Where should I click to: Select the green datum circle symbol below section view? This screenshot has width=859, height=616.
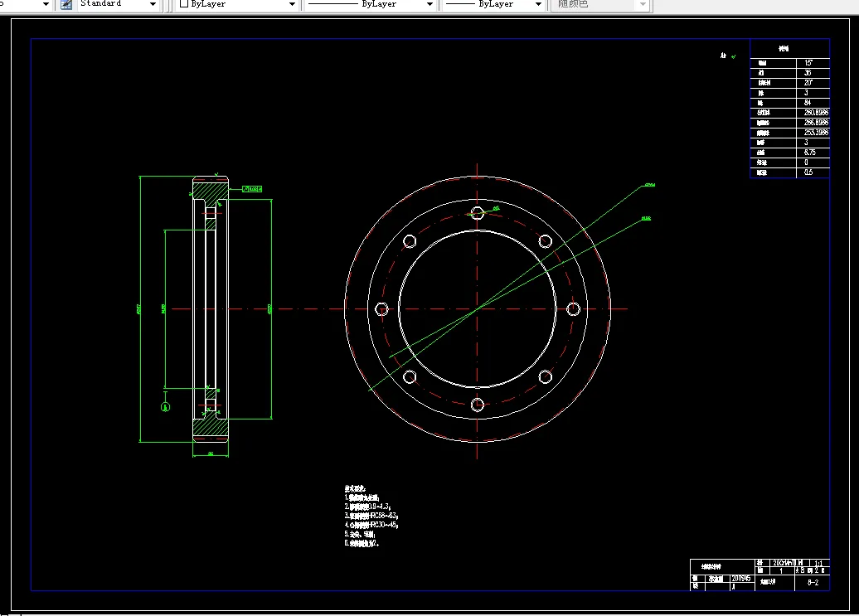(166, 407)
